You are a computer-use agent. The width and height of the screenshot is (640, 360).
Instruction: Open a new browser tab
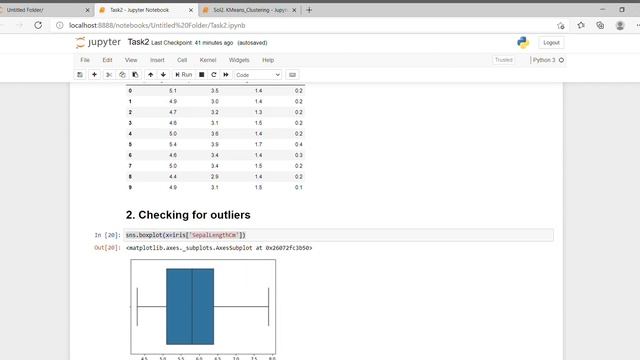[309, 10]
